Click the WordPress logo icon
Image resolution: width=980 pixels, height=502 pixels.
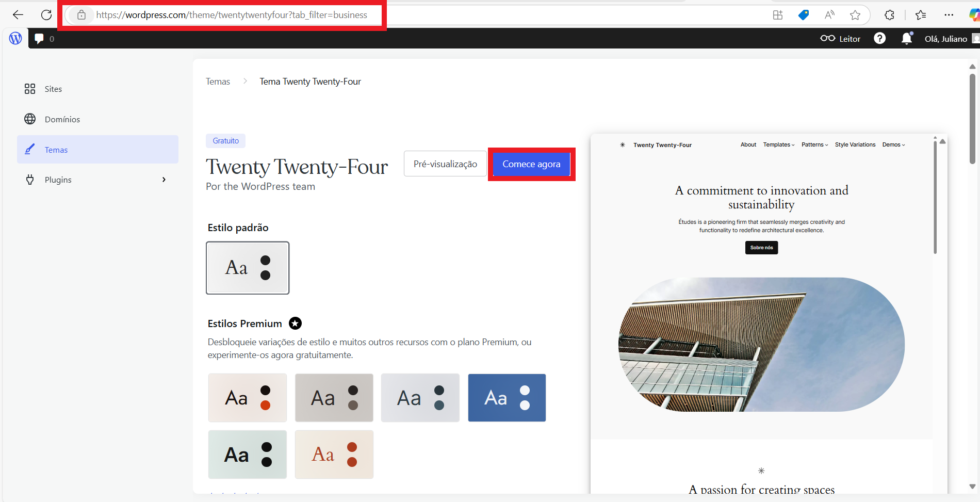[15, 38]
